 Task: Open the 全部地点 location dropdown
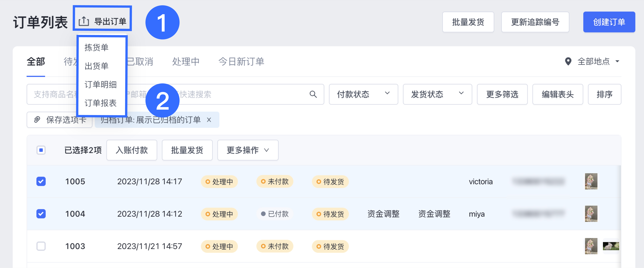click(x=598, y=61)
